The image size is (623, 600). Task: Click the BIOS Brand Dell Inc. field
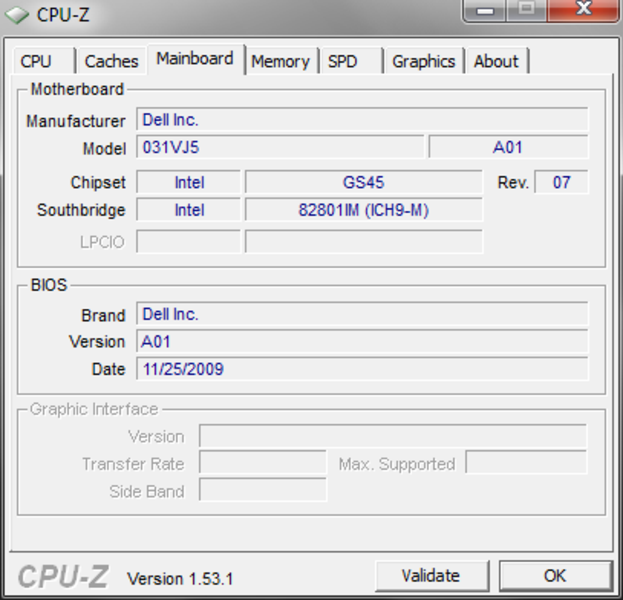pyautogui.click(x=362, y=314)
